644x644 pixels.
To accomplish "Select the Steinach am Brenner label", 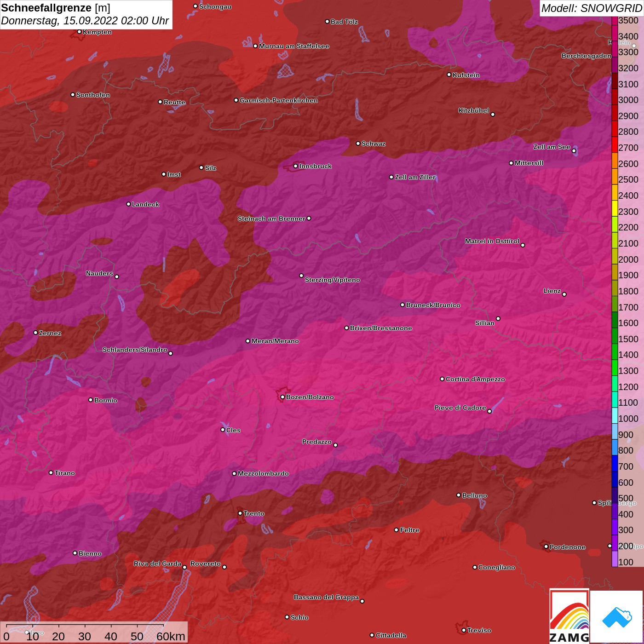I will [x=271, y=218].
